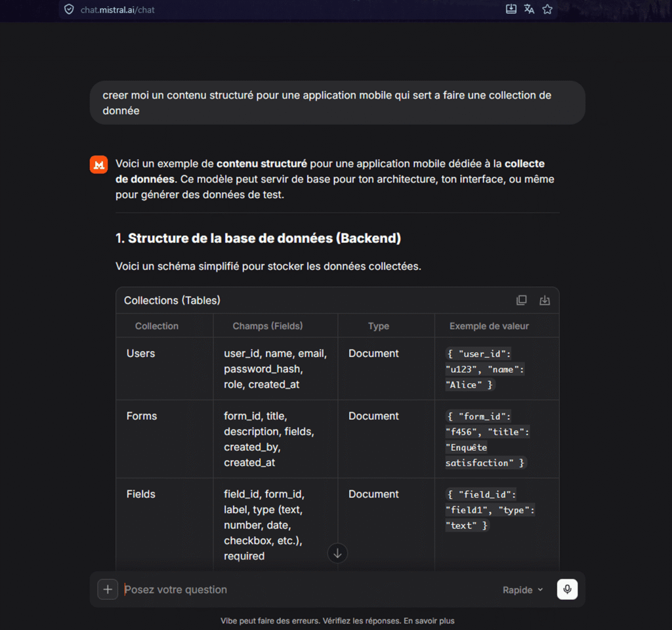Image resolution: width=672 pixels, height=630 pixels.
Task: Click the Champs (Fields) column header
Action: point(268,326)
